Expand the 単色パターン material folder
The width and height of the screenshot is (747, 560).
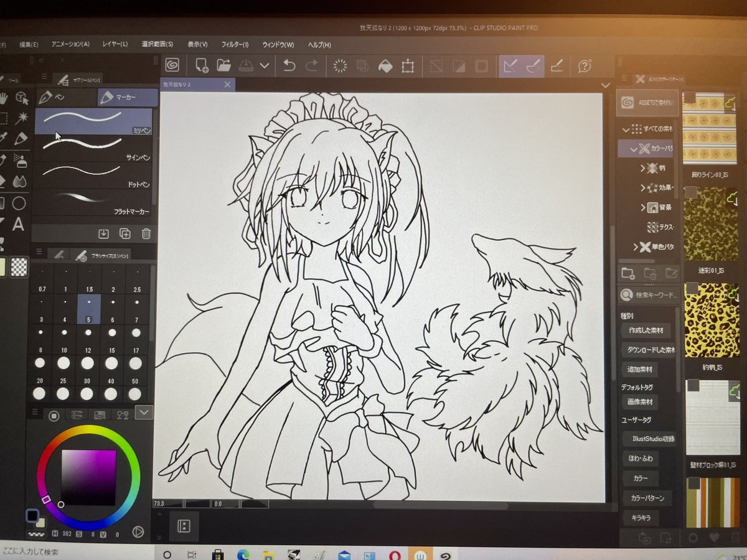tap(636, 247)
